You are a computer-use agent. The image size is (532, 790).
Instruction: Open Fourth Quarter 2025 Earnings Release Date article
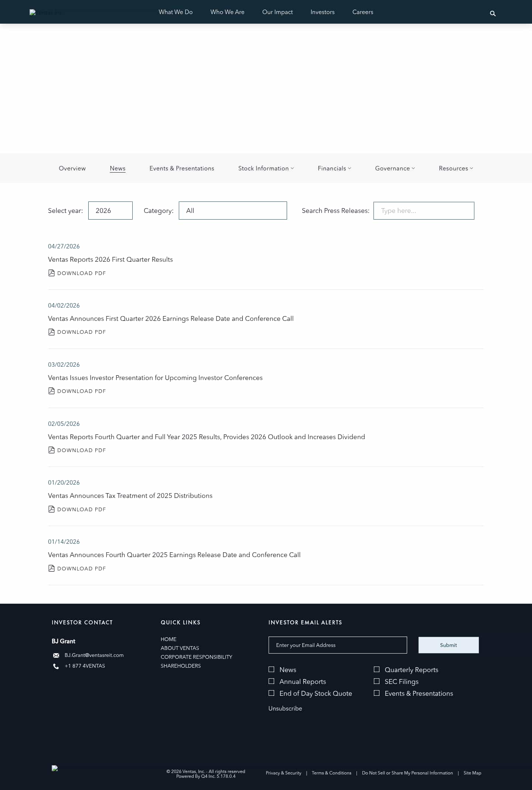[174, 555]
